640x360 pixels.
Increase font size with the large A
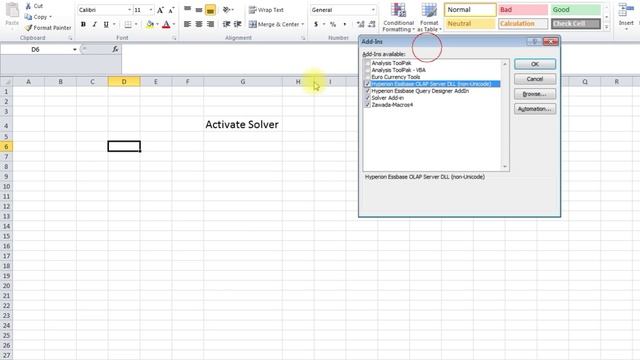(x=160, y=10)
